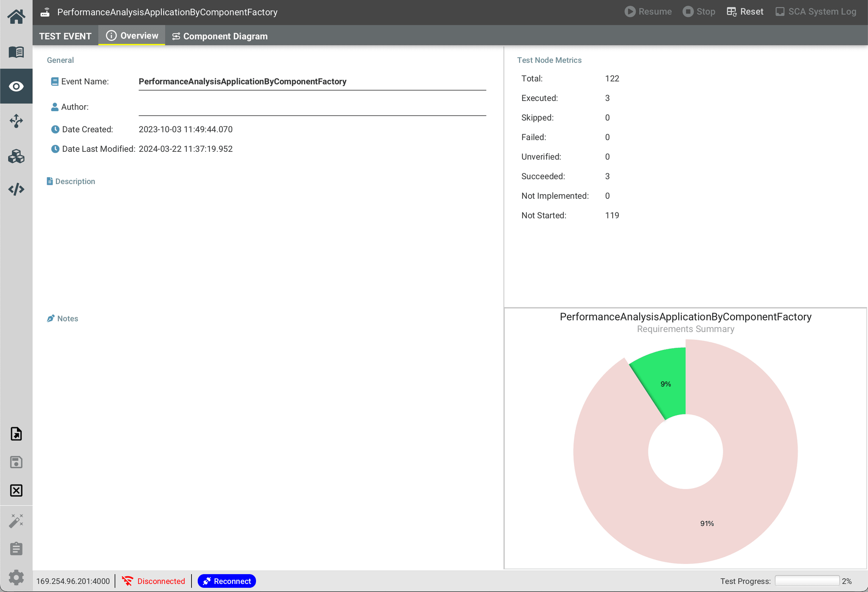Screen dimensions: 868x592
Task: Open the Home view from the sidebar
Action: tap(16, 16)
